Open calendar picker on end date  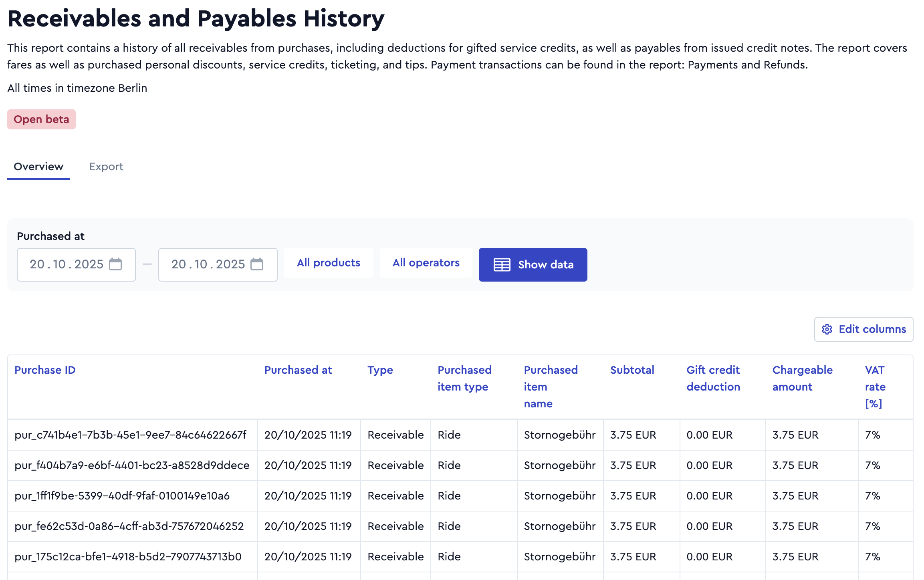[x=257, y=264]
